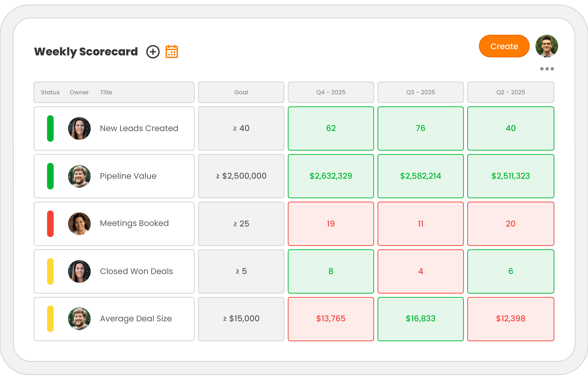This screenshot has width=588, height=380.
Task: Add a new metric using the plus icon
Action: (x=153, y=52)
